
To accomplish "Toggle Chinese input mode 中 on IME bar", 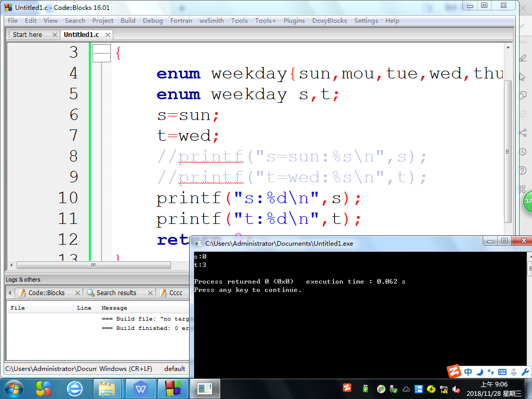I will (468, 372).
